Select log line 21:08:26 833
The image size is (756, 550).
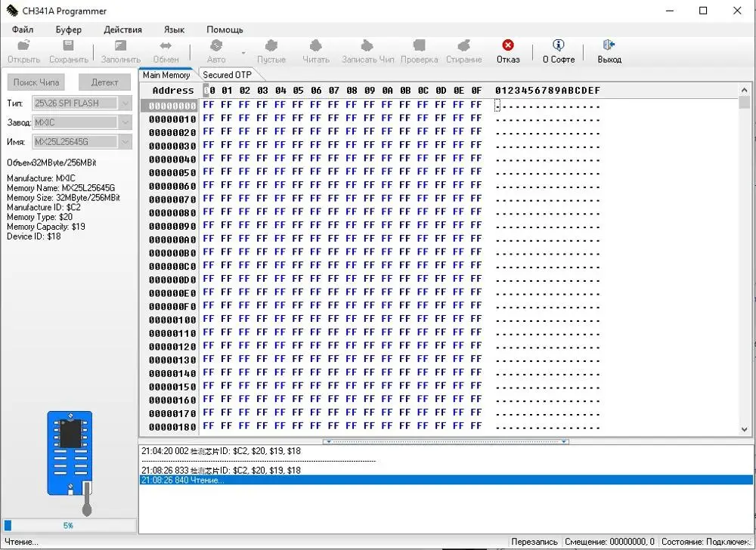[x=221, y=470]
